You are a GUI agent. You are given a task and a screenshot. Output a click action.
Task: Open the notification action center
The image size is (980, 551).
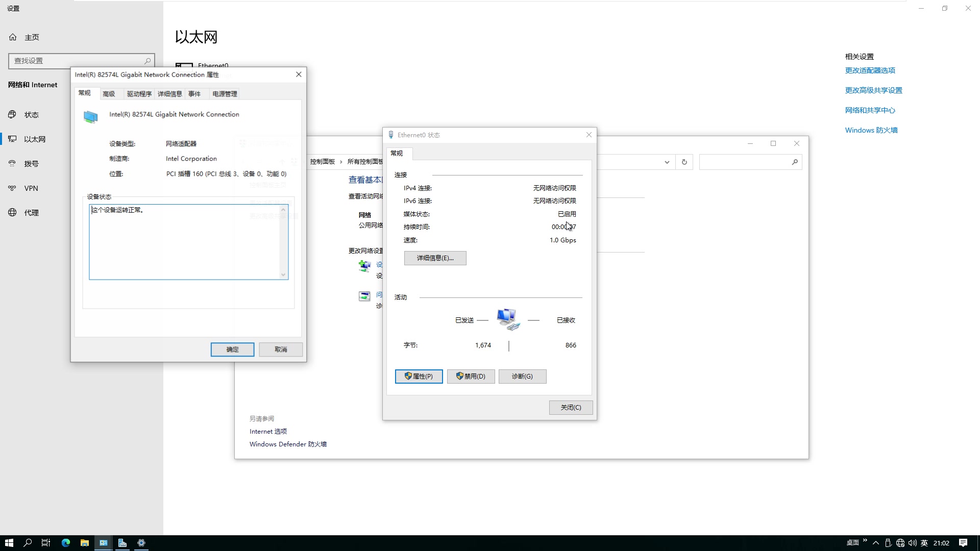963,543
